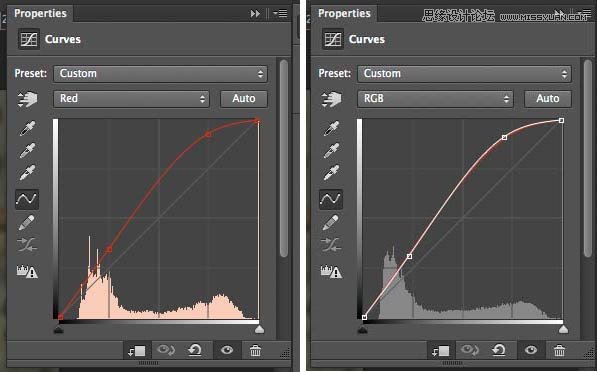
Task: Toggle layer visibility eye in RGB panel
Action: [531, 350]
